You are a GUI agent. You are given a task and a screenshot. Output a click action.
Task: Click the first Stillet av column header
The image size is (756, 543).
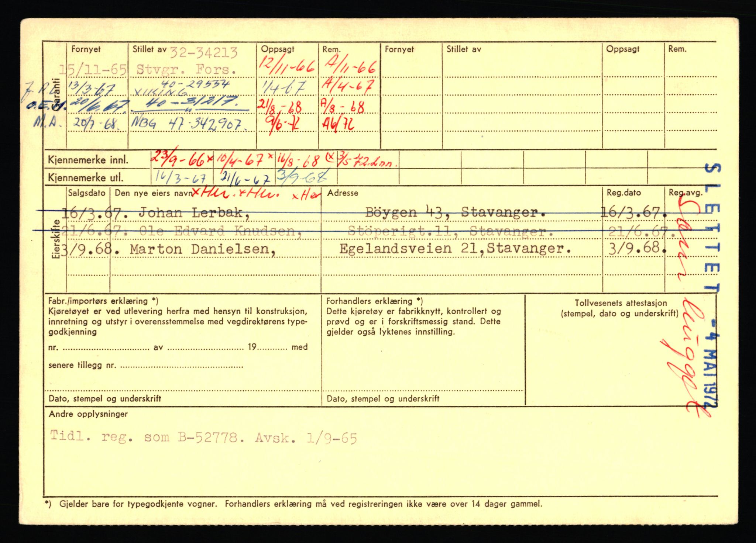coord(150,49)
